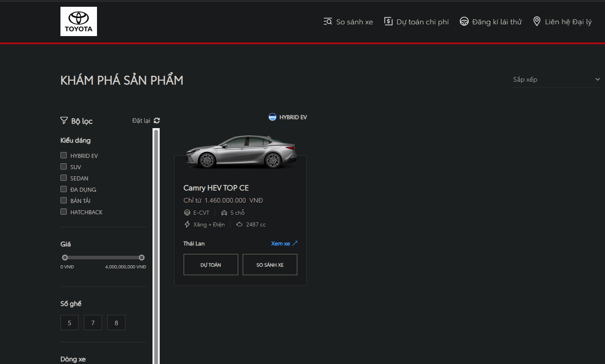Image resolution: width=605 pixels, height=364 pixels.
Task: Click the Đặt lại reset filters text
Action: coord(141,120)
